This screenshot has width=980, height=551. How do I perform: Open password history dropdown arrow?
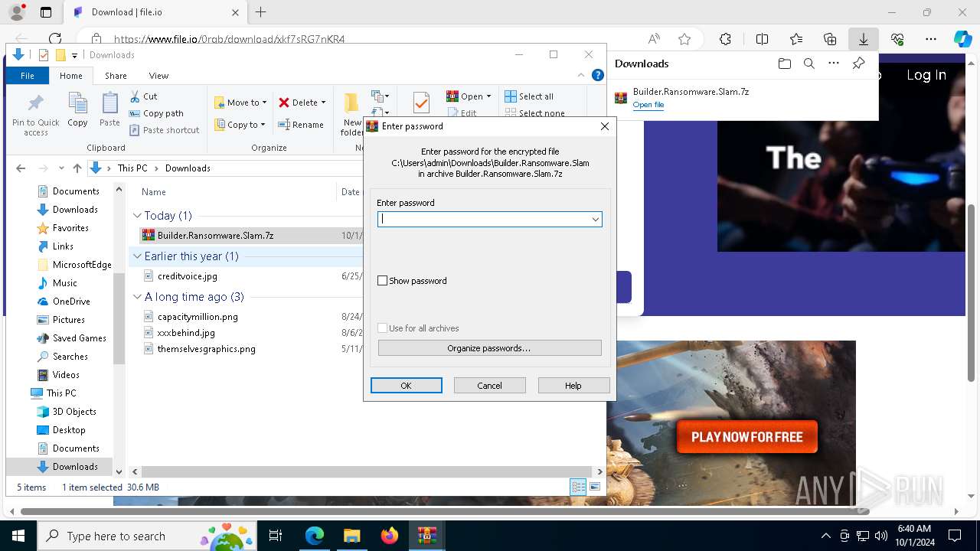point(595,220)
